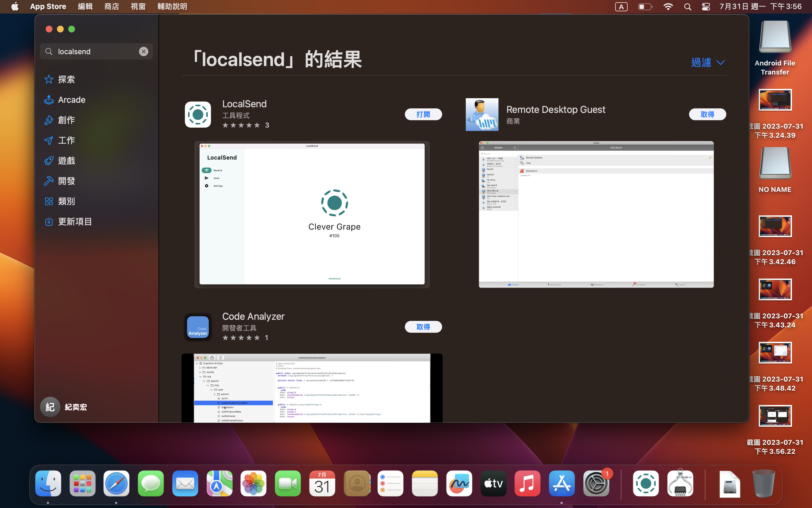
Task: Click the Remote Desktop Guest title
Action: coord(556,110)
